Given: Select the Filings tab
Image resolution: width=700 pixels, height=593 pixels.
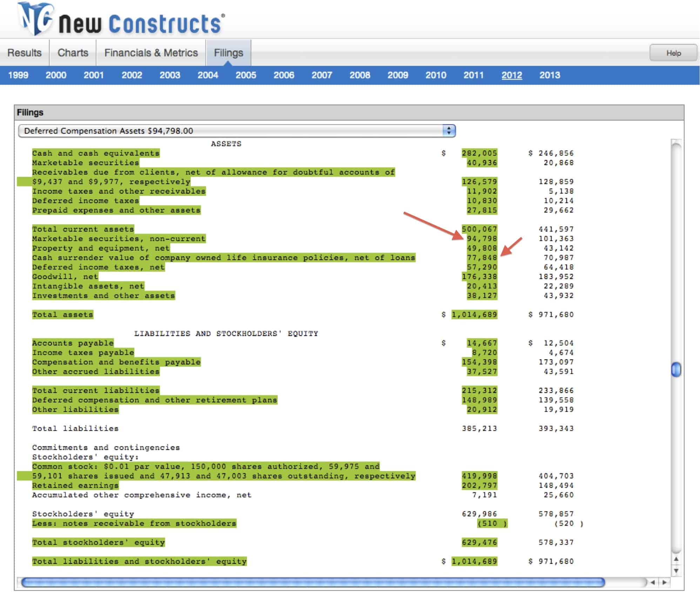Looking at the screenshot, I should click(229, 53).
